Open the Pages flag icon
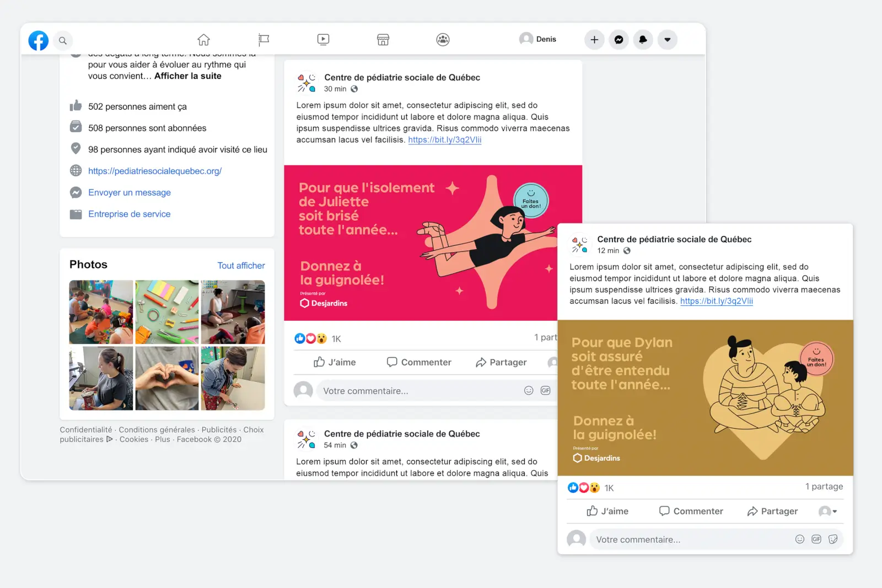Viewport: 882px width, 588px height. (263, 40)
